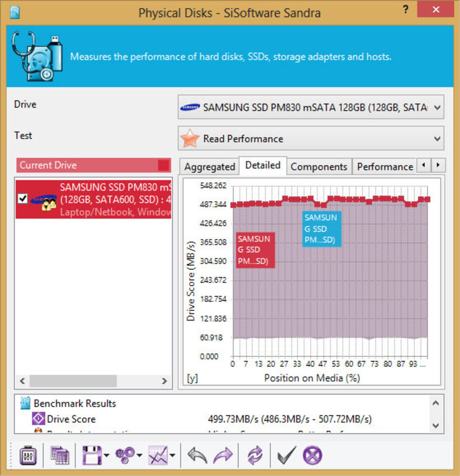Click the purple cancel X icon

coord(313,455)
